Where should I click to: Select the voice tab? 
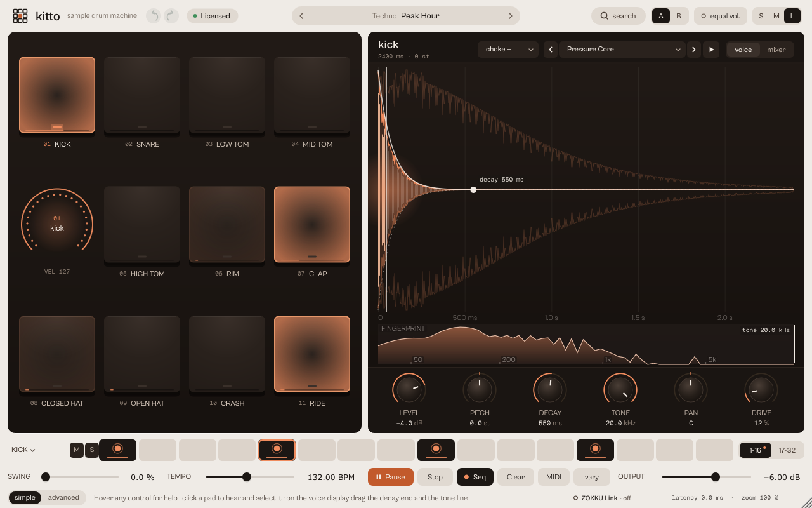point(743,50)
